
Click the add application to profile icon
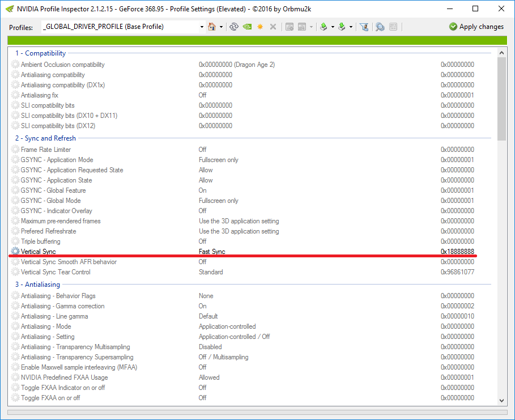coord(290,27)
